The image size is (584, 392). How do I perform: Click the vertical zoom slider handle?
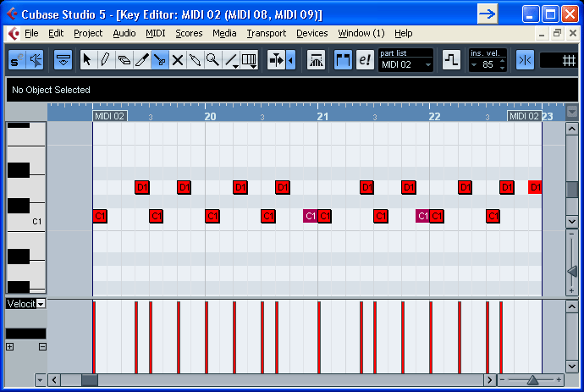(x=572, y=271)
